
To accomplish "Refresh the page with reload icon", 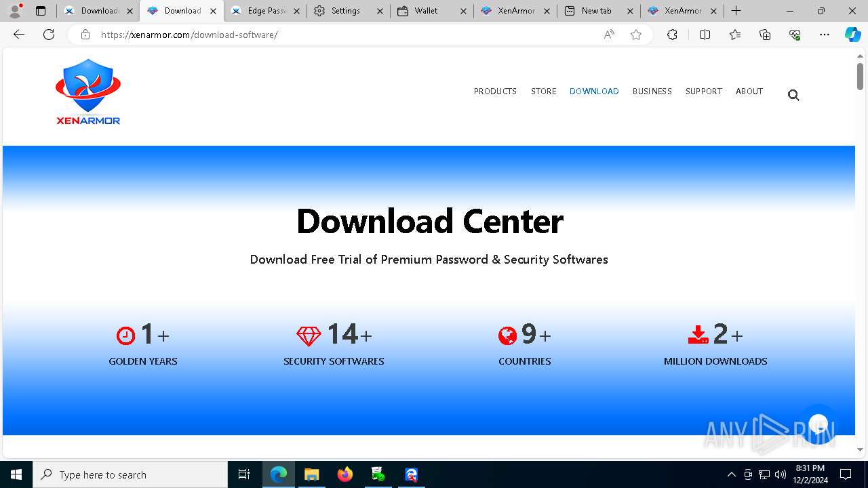I will [49, 35].
